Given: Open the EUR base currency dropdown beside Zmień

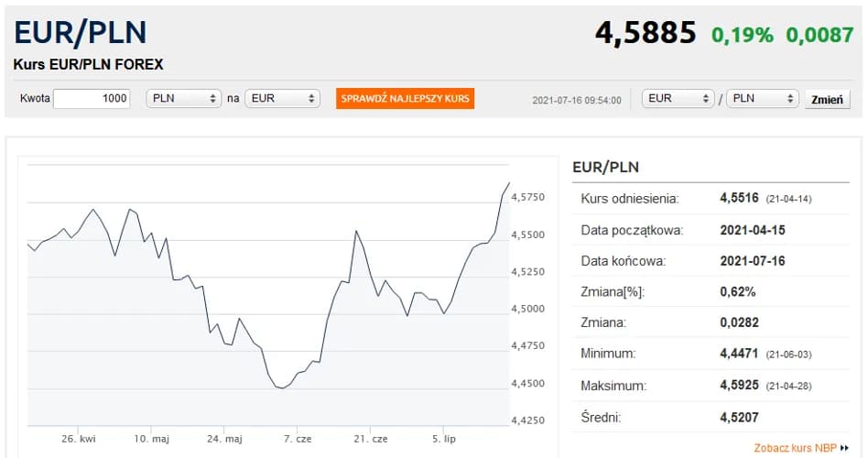Looking at the screenshot, I should pos(678,99).
